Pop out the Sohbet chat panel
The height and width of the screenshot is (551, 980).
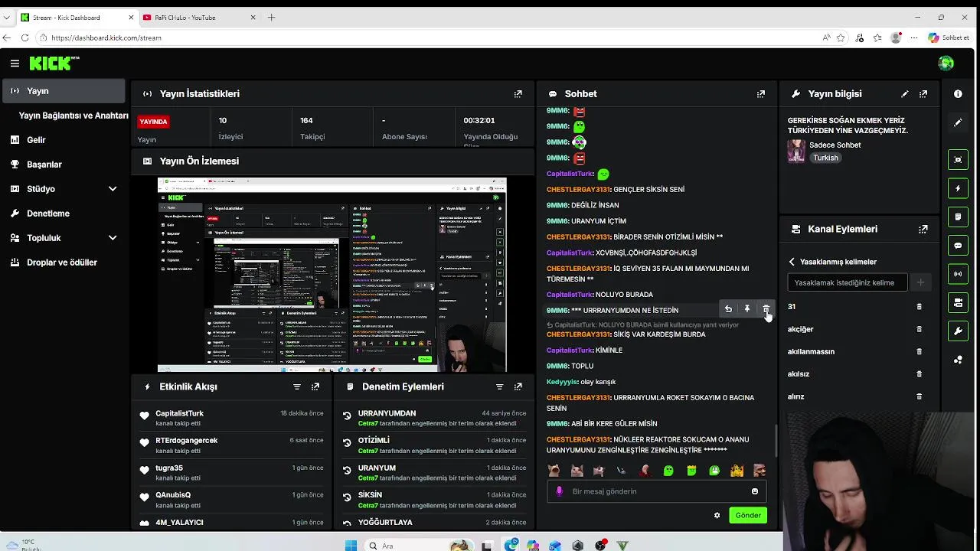pyautogui.click(x=760, y=93)
